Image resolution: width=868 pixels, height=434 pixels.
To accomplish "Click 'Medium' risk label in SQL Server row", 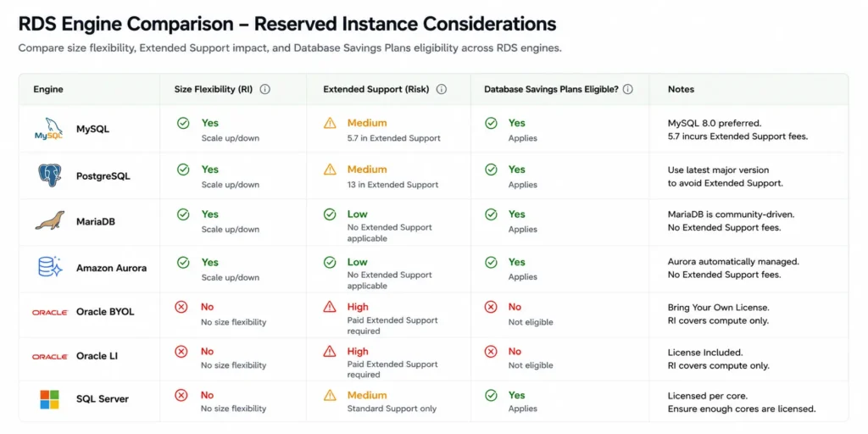I will (367, 395).
